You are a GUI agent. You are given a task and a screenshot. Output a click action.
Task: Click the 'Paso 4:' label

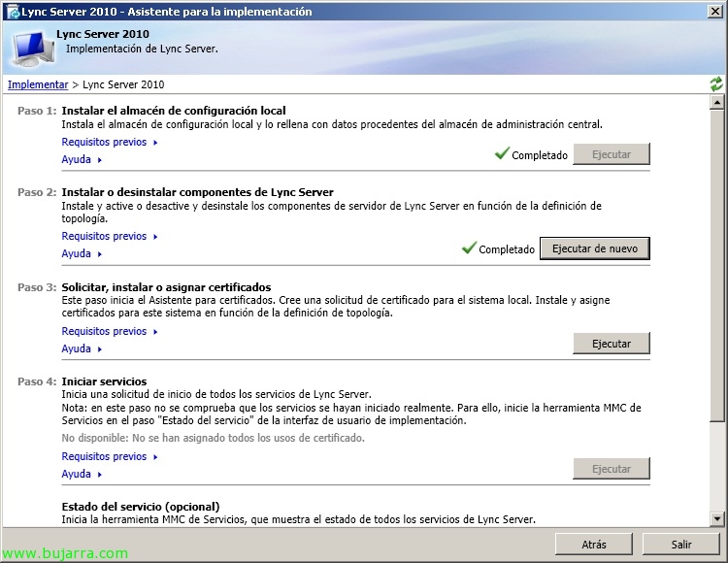[x=37, y=381]
